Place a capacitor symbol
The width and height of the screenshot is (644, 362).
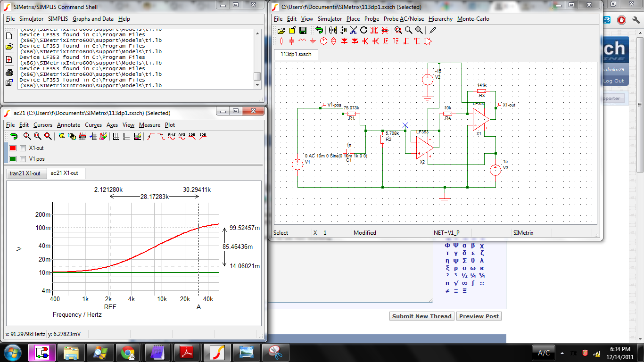click(292, 41)
